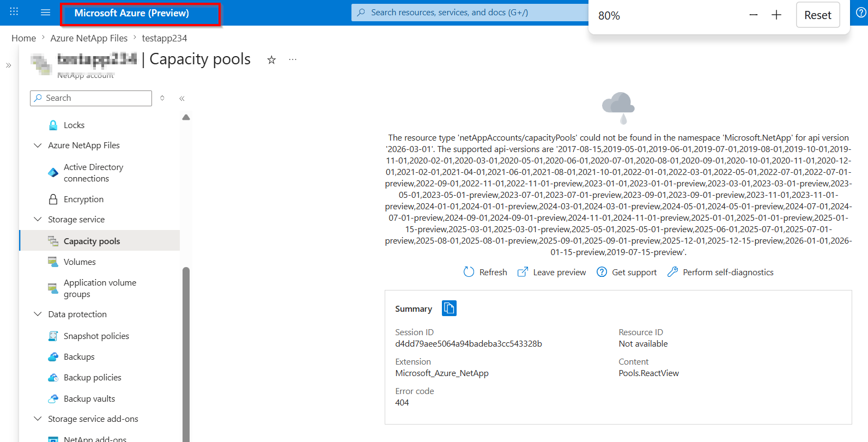Click the Encryption lock icon
Viewport: 868px width, 442px height.
point(53,199)
